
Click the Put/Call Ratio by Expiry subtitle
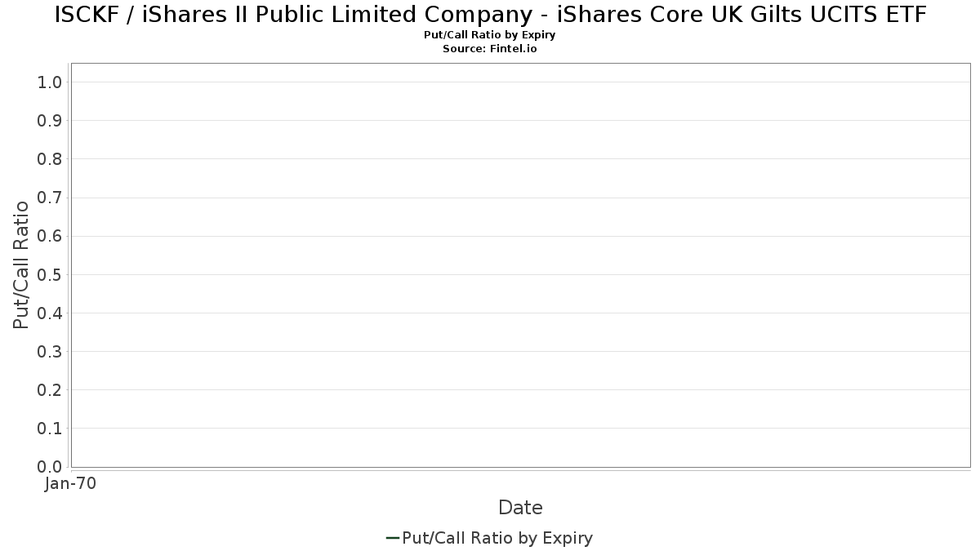(490, 35)
